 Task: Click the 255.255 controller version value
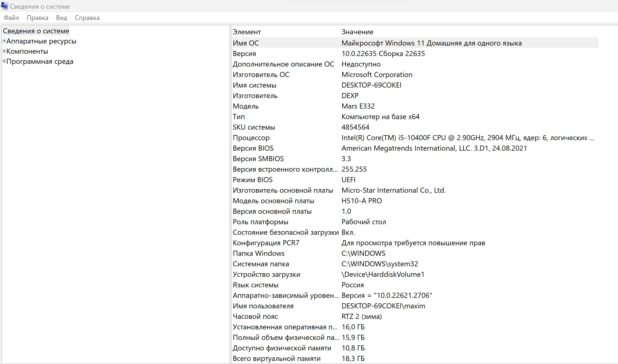[x=354, y=169]
